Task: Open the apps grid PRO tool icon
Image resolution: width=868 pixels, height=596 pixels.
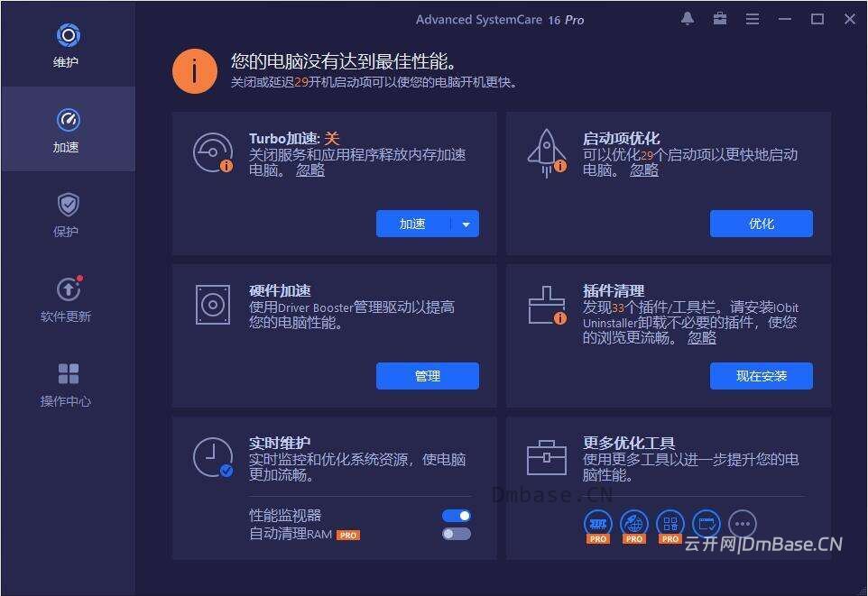Action: tap(670, 526)
